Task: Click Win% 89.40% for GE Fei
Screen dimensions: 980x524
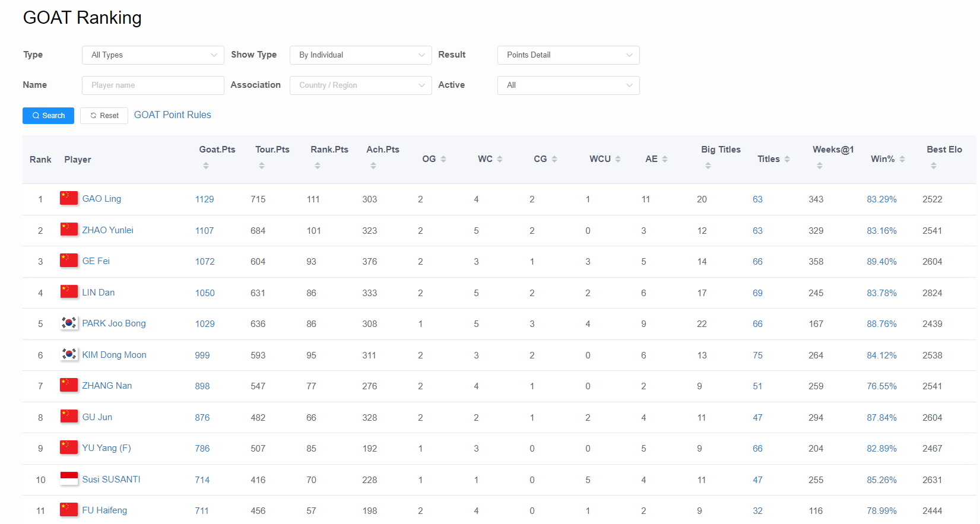Action: click(881, 262)
